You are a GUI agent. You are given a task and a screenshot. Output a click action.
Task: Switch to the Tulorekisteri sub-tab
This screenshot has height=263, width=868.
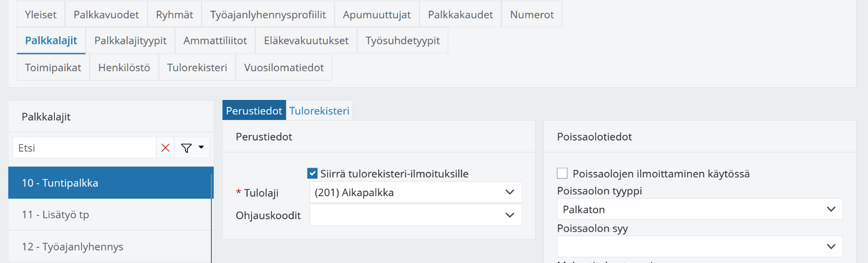319,111
